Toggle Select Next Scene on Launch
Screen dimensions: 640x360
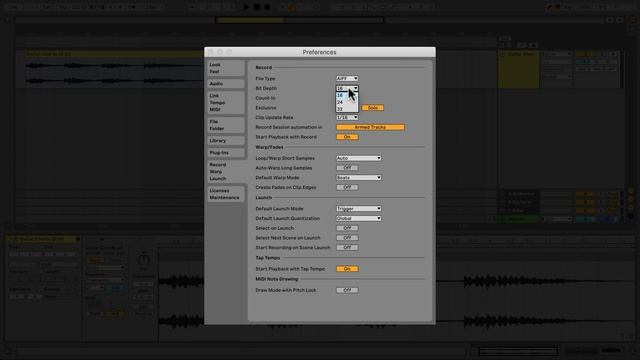pyautogui.click(x=347, y=238)
